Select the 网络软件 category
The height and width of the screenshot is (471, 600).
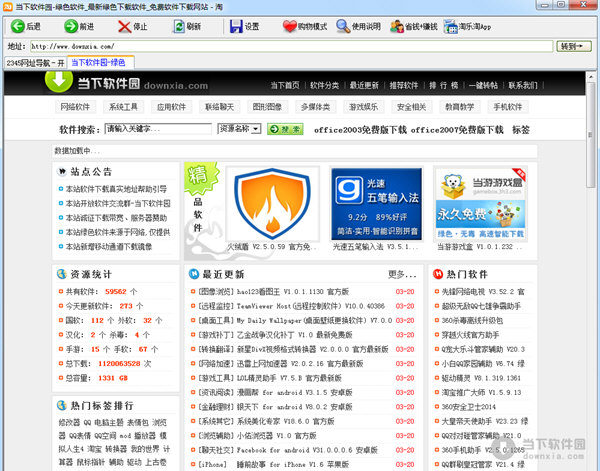pyautogui.click(x=75, y=107)
